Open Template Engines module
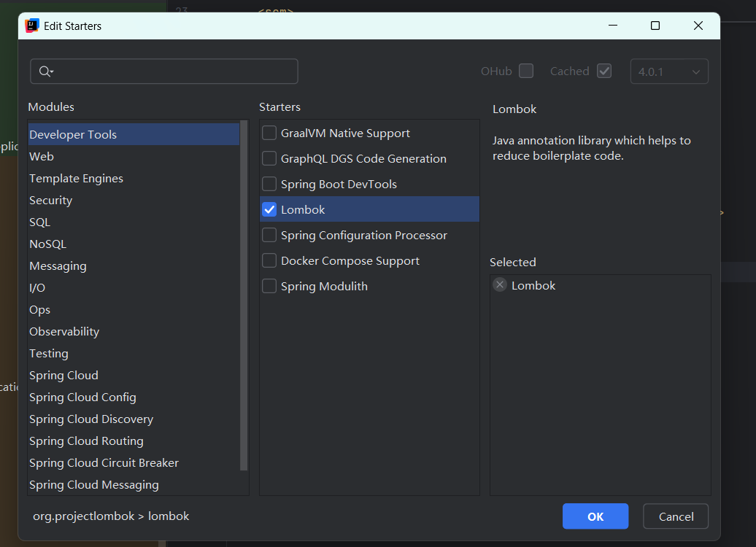This screenshot has height=547, width=756. 134,178
